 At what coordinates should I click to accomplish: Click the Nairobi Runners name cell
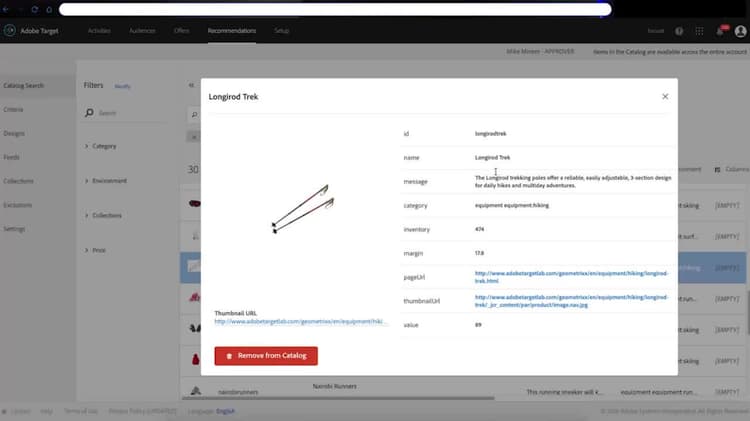334,386
